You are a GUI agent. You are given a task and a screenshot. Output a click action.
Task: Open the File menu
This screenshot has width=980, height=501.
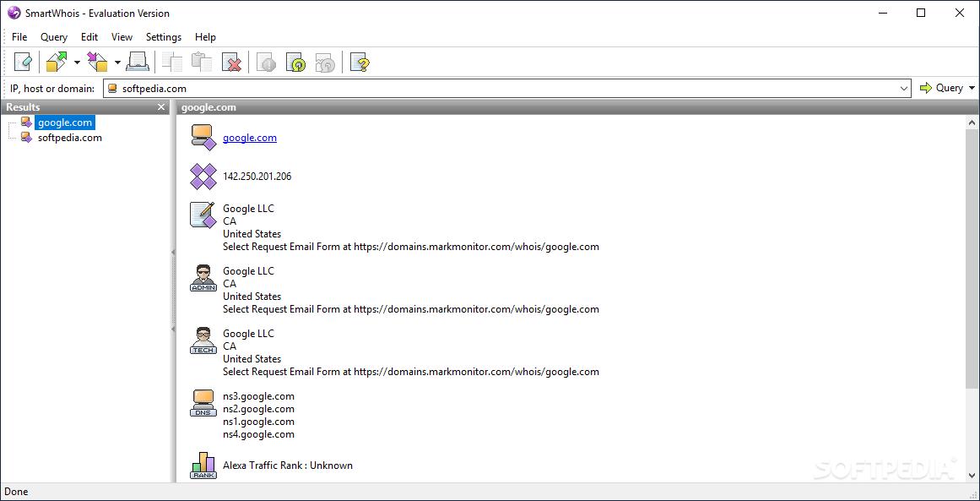(x=19, y=37)
